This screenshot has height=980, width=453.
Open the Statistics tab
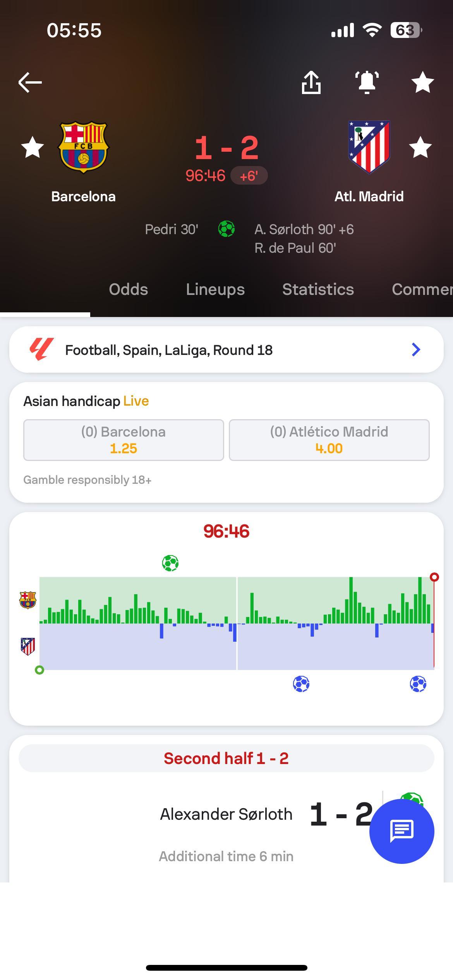pos(318,290)
